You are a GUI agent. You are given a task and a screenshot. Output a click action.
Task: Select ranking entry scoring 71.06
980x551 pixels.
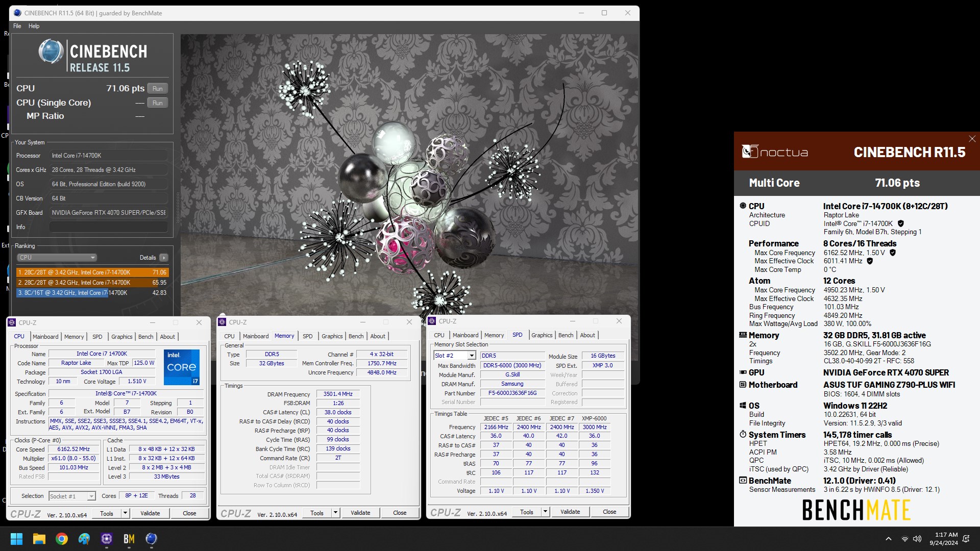(92, 272)
